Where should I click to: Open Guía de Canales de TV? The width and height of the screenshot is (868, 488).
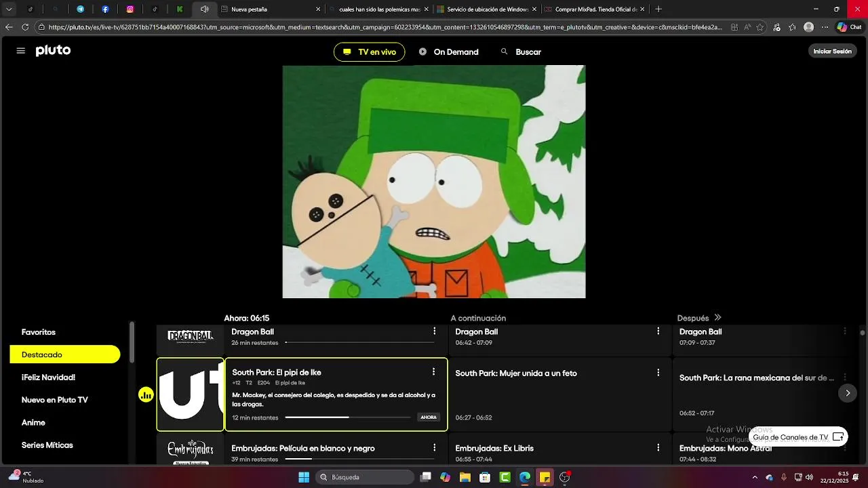click(x=798, y=437)
